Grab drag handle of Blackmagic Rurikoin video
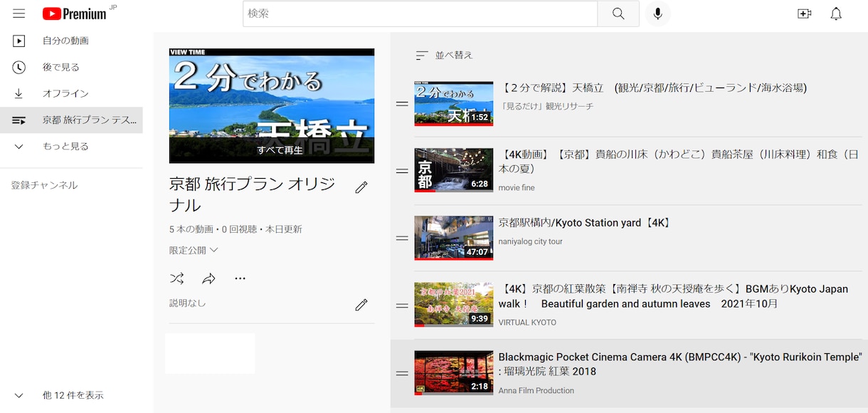This screenshot has width=868, height=413. (402, 373)
